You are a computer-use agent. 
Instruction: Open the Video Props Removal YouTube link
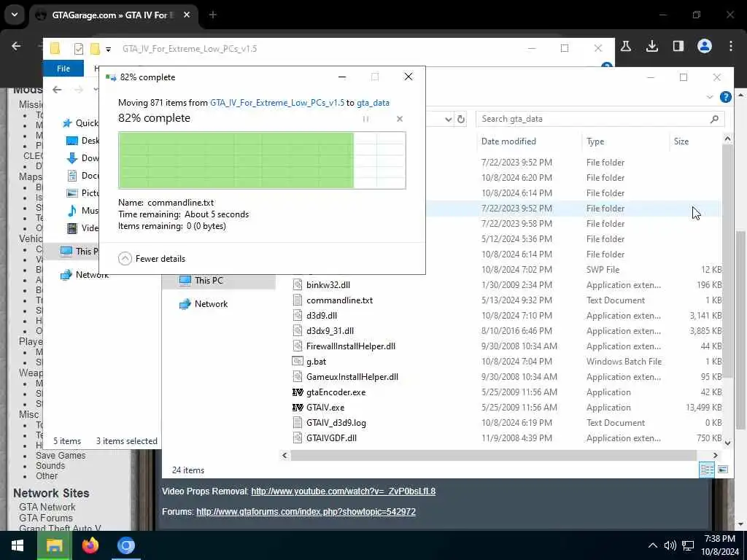pos(343,491)
